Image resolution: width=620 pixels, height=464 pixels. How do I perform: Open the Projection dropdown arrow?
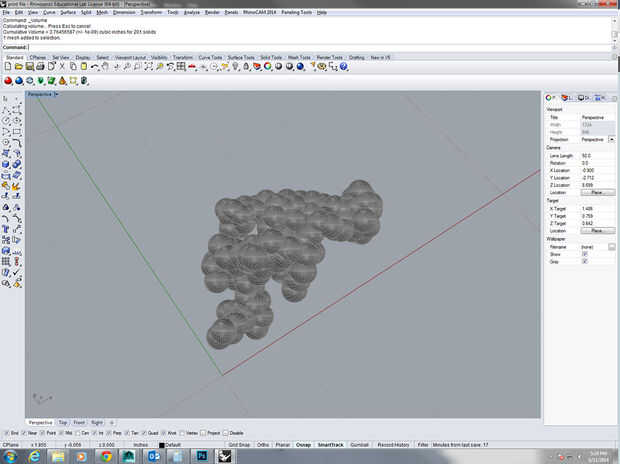point(612,140)
